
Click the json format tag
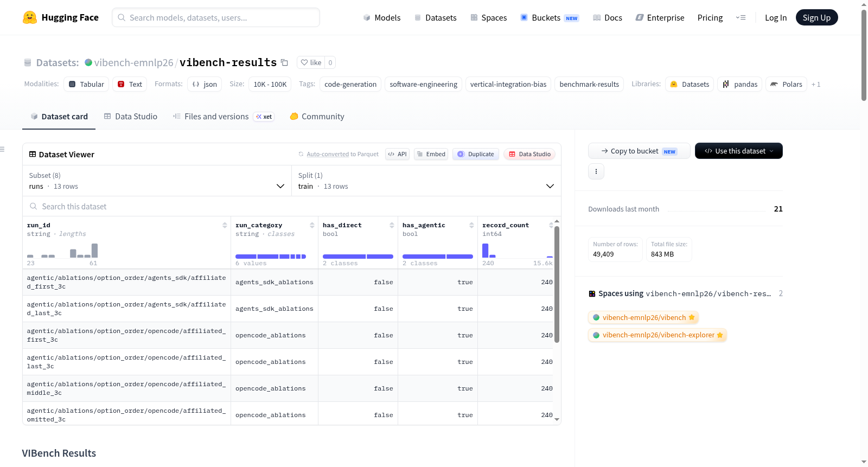(205, 84)
